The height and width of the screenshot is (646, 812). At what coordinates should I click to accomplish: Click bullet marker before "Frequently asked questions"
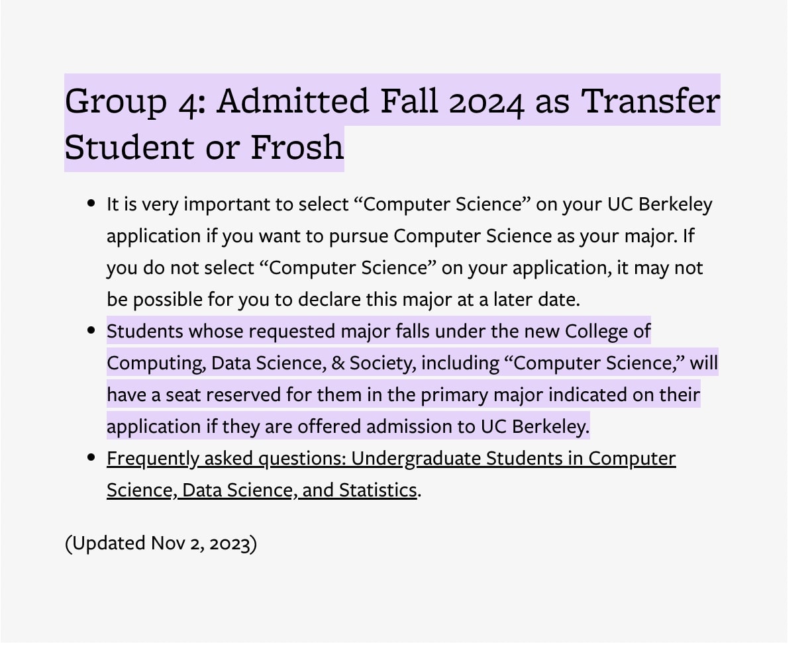click(92, 458)
